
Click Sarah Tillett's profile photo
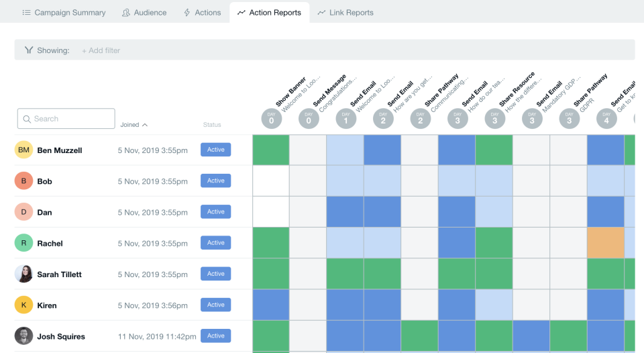coord(23,274)
